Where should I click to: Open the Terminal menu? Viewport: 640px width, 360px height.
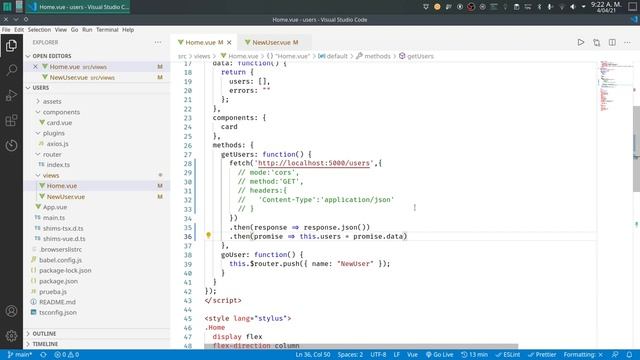click(x=107, y=30)
